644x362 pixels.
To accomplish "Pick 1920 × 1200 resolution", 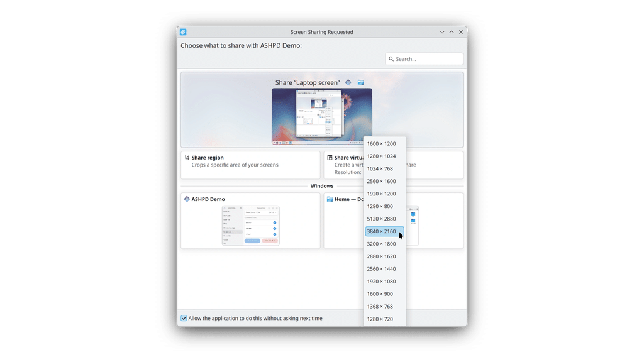I will point(385,194).
